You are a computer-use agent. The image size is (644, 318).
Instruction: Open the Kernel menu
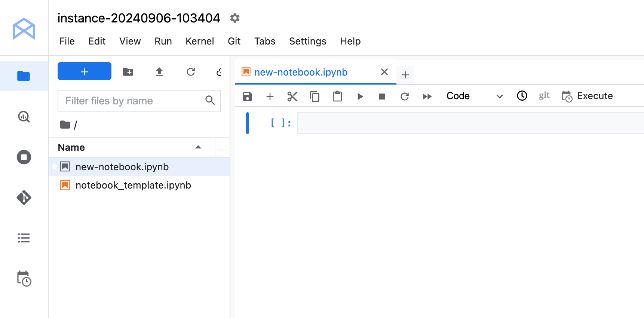[200, 41]
